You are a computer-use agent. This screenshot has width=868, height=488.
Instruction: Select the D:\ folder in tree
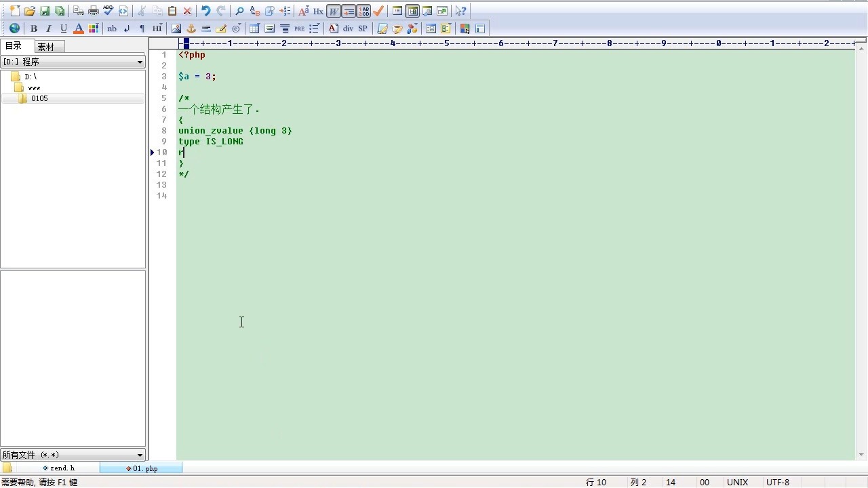pos(31,77)
